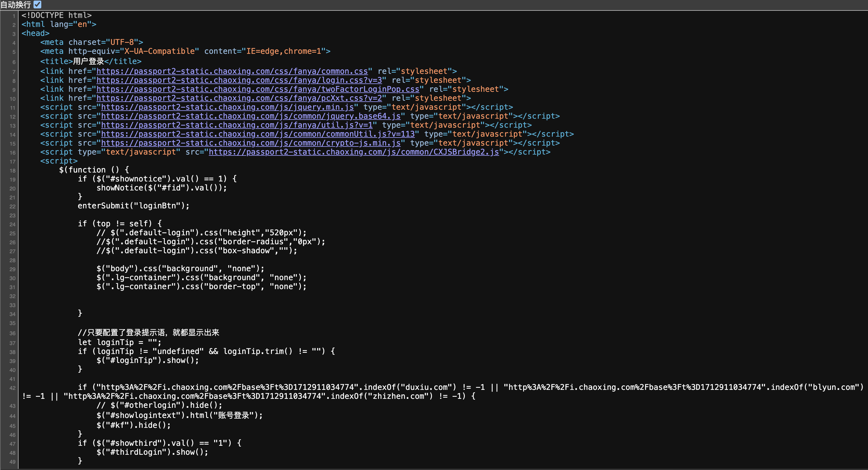This screenshot has height=470, width=868.
Task: Click the X-UA-Compatible meta line
Action: pyautogui.click(x=185, y=51)
